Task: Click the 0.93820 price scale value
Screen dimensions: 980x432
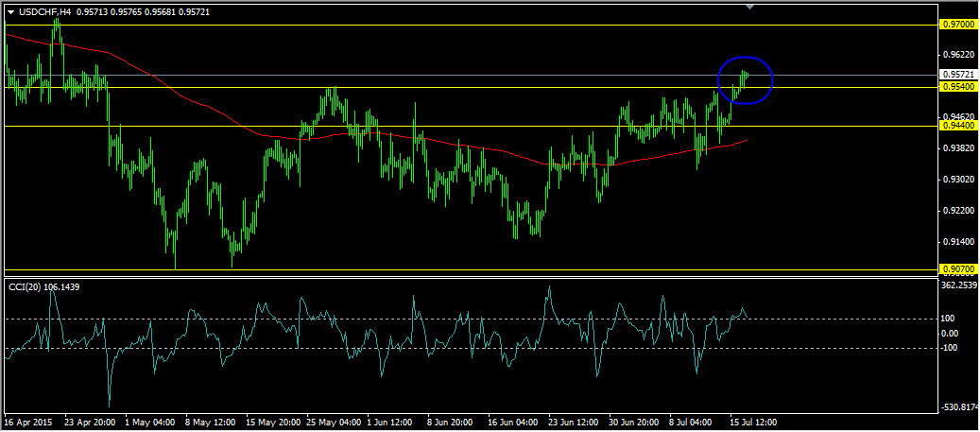Action: [x=959, y=148]
